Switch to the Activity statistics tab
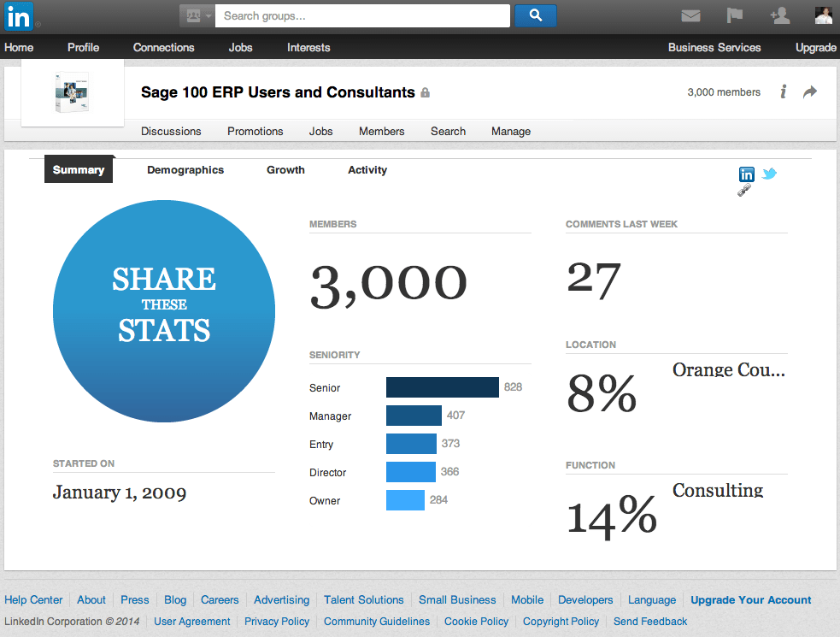840x637 pixels. (367, 170)
